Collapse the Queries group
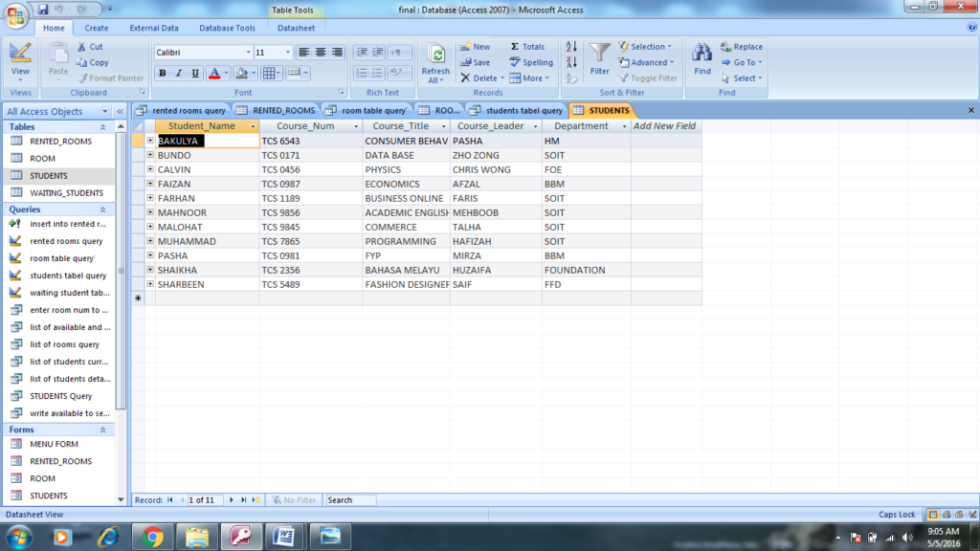 [x=103, y=209]
